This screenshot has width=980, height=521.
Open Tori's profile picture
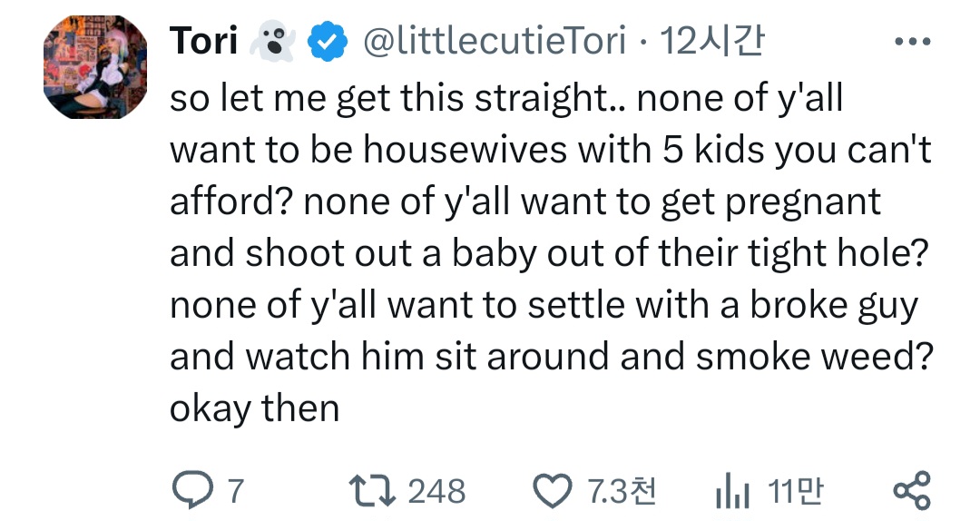pos(95,68)
